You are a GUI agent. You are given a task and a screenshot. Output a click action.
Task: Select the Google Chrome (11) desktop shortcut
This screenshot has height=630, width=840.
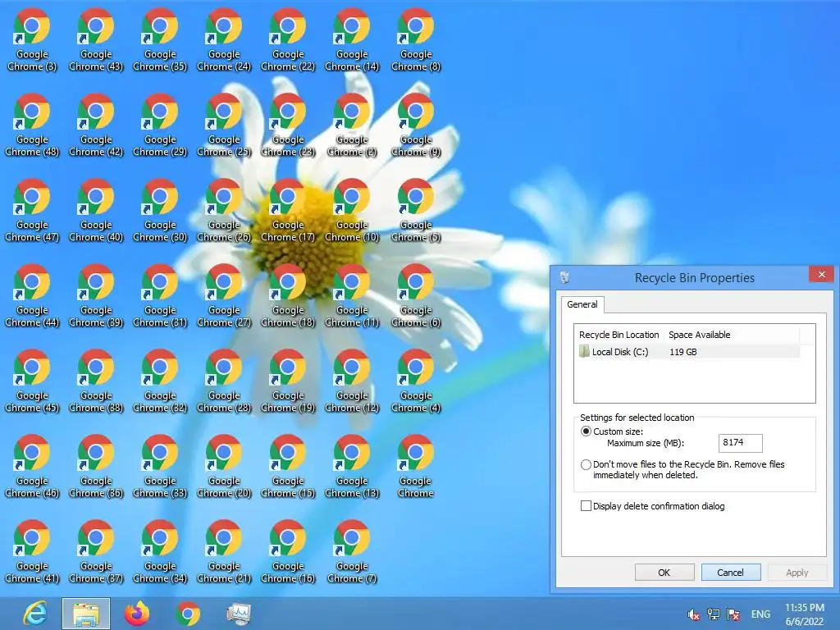pos(351,295)
